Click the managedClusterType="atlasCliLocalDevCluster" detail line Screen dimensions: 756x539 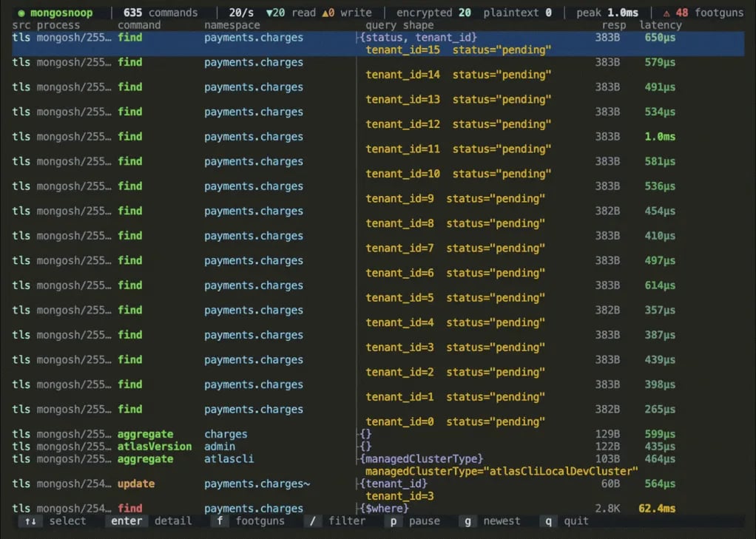(x=502, y=471)
